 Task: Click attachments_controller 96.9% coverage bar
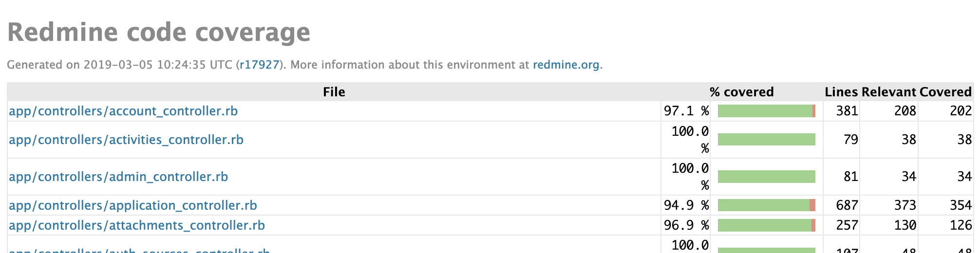click(767, 225)
